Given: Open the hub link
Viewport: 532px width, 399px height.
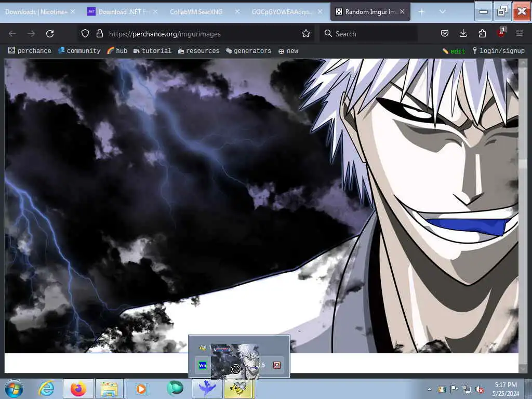Looking at the screenshot, I should [117, 50].
